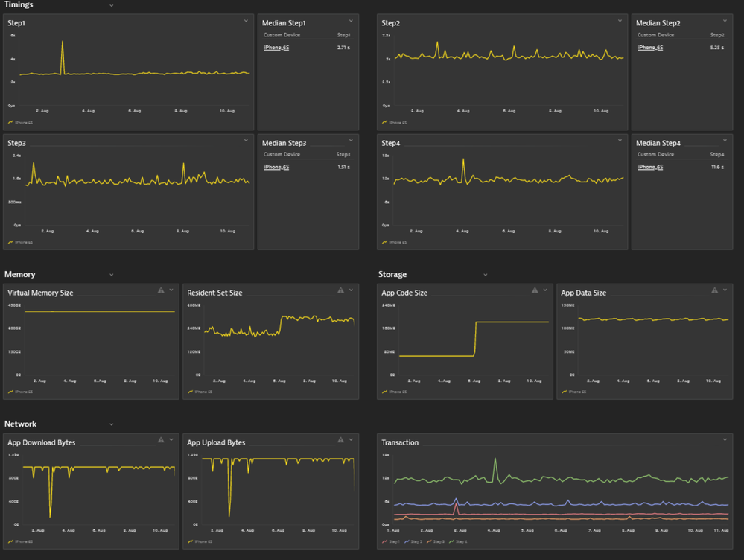
Task: Open iPhone 6S link in Median Step4
Action: point(650,168)
